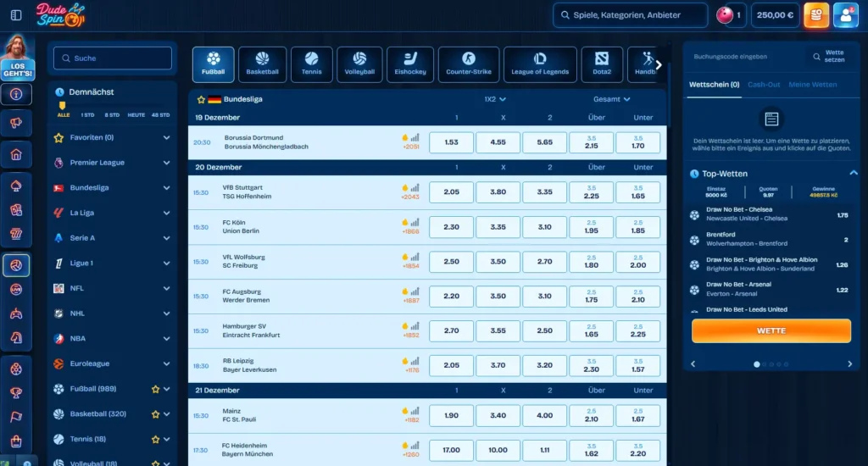Toggle favorite star for Tennis (18)
868x466 pixels.
click(x=156, y=440)
